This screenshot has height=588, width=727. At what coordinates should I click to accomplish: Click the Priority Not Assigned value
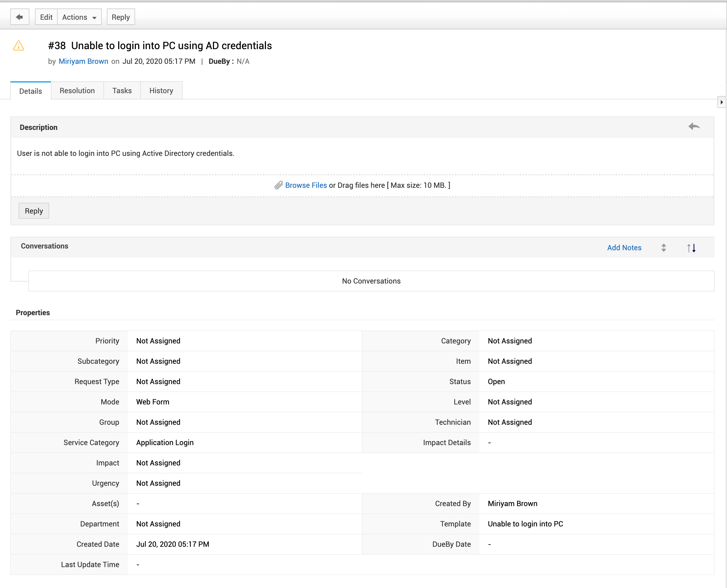coord(158,341)
